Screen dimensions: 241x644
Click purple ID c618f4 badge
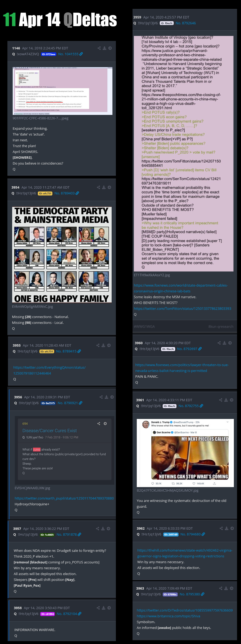pyautogui.click(x=47, y=614)
